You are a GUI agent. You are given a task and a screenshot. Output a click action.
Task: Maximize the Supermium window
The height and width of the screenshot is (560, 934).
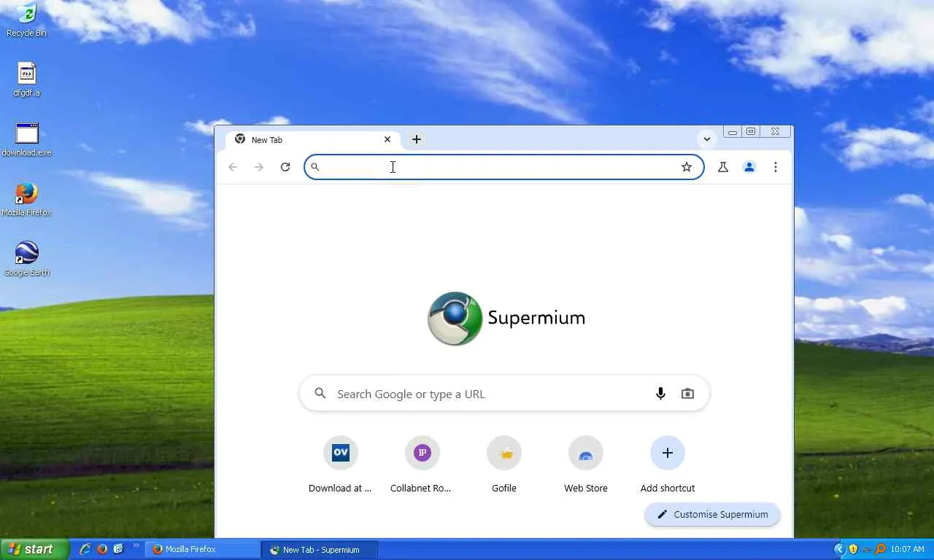[751, 132]
